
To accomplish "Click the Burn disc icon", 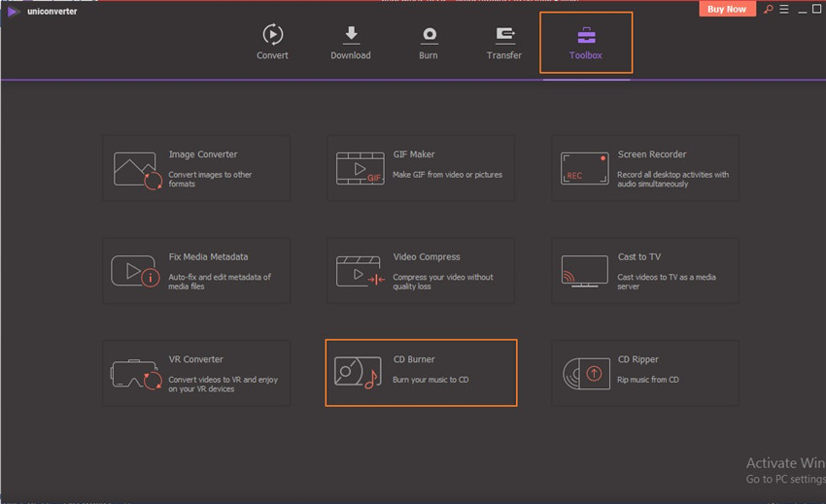I will (x=430, y=35).
